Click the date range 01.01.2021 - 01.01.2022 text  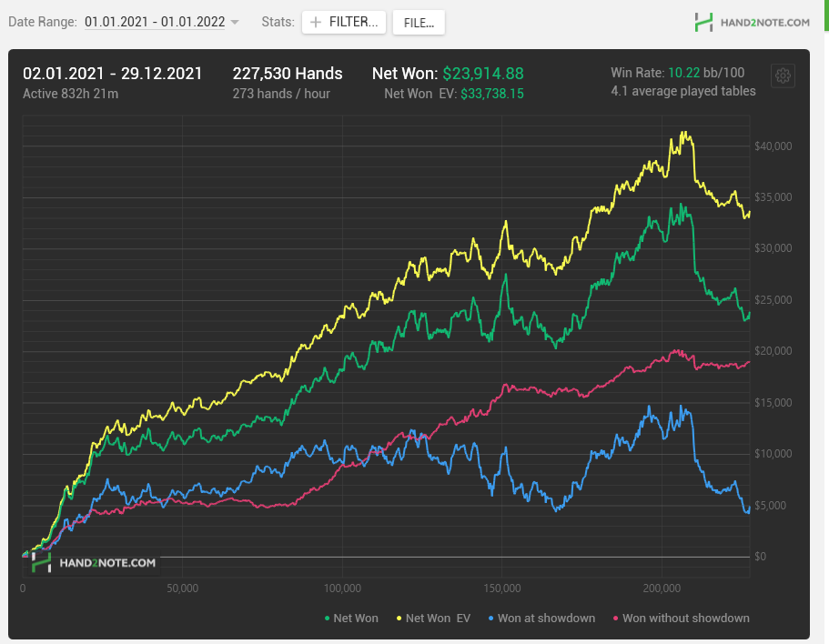(x=155, y=22)
